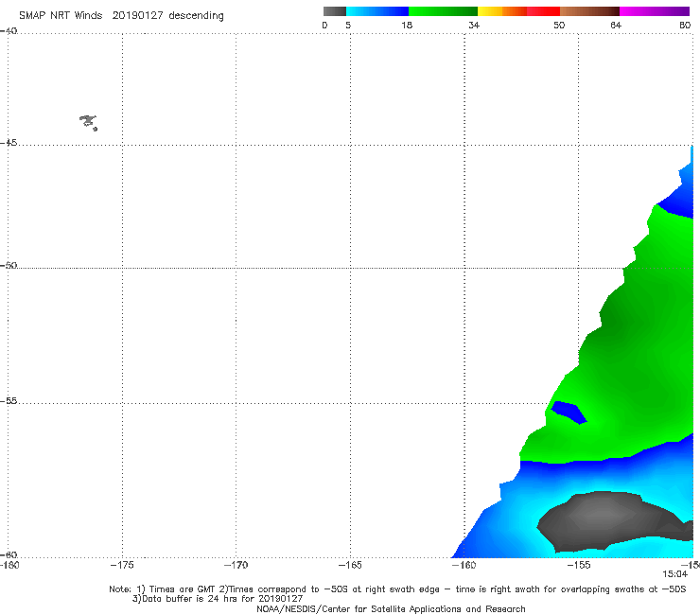Click the dark gray low-wind region in swath
Screen dimensions: 700x615
(x=614, y=520)
